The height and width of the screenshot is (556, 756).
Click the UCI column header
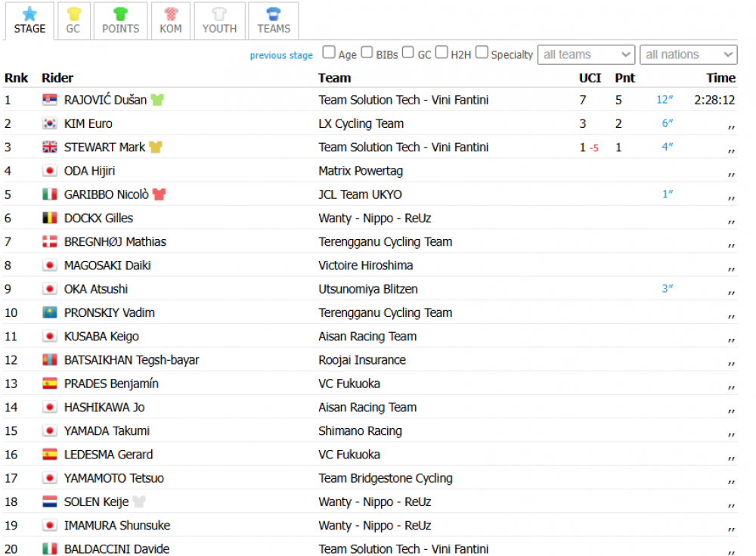(590, 78)
